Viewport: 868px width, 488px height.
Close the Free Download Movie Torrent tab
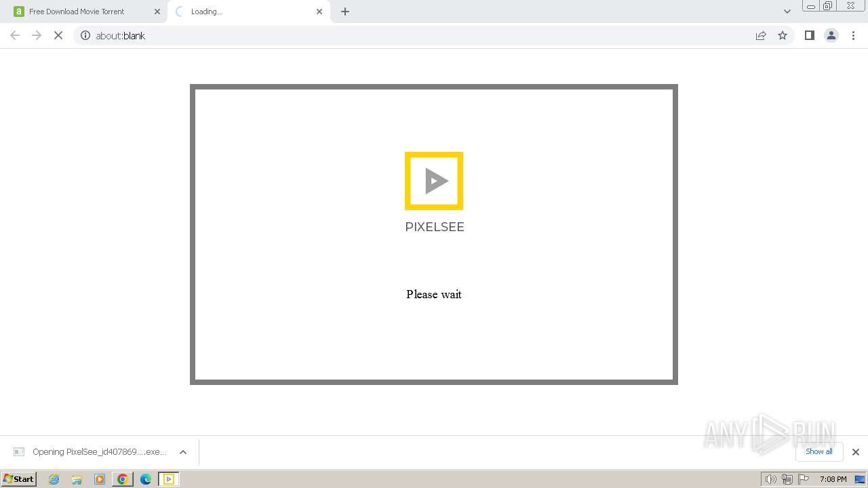point(157,12)
